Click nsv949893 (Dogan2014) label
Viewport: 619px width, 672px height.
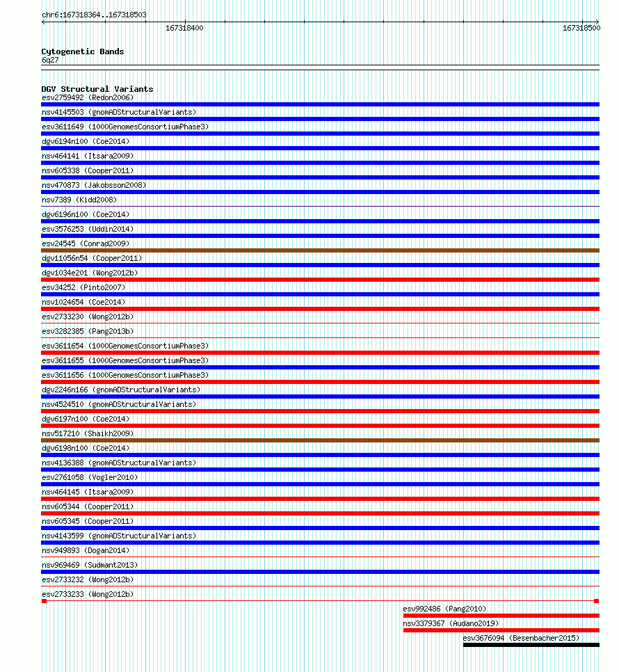point(86,550)
